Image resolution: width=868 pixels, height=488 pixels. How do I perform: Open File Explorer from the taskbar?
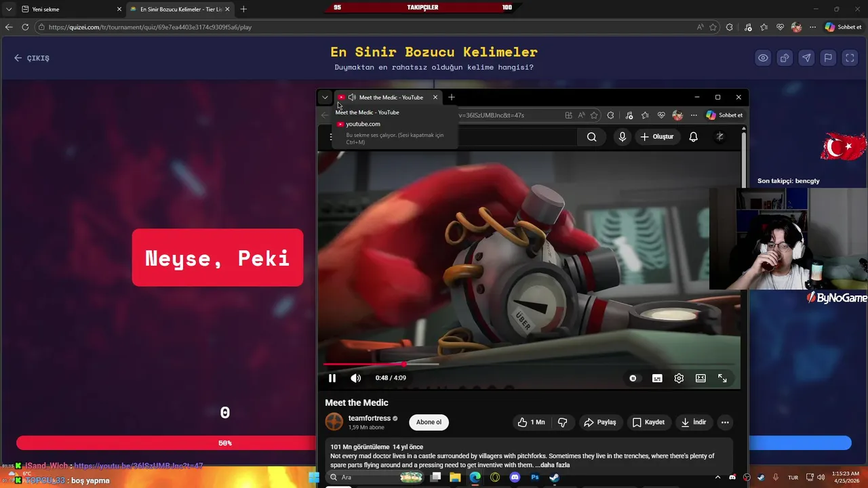pos(455,477)
